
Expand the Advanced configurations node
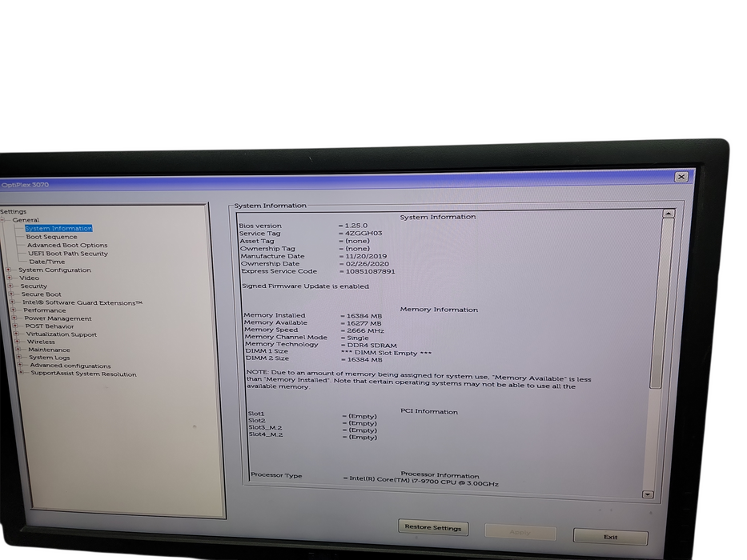pos(19,366)
